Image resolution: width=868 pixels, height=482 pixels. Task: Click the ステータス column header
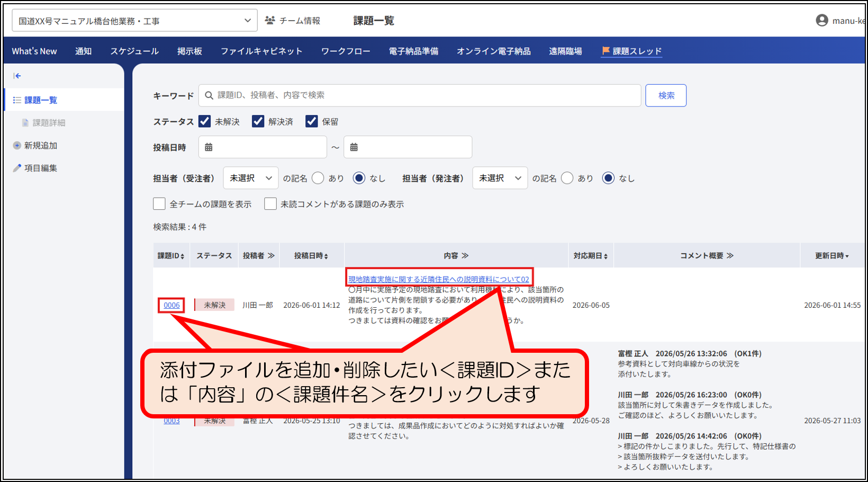pyautogui.click(x=214, y=256)
